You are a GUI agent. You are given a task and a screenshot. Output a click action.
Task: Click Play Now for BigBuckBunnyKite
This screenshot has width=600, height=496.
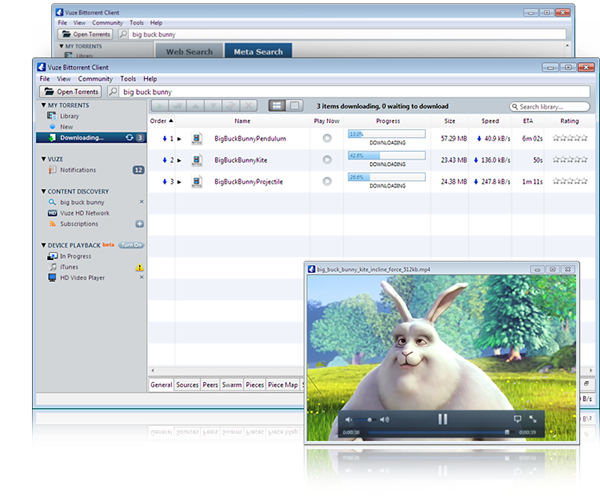[327, 160]
